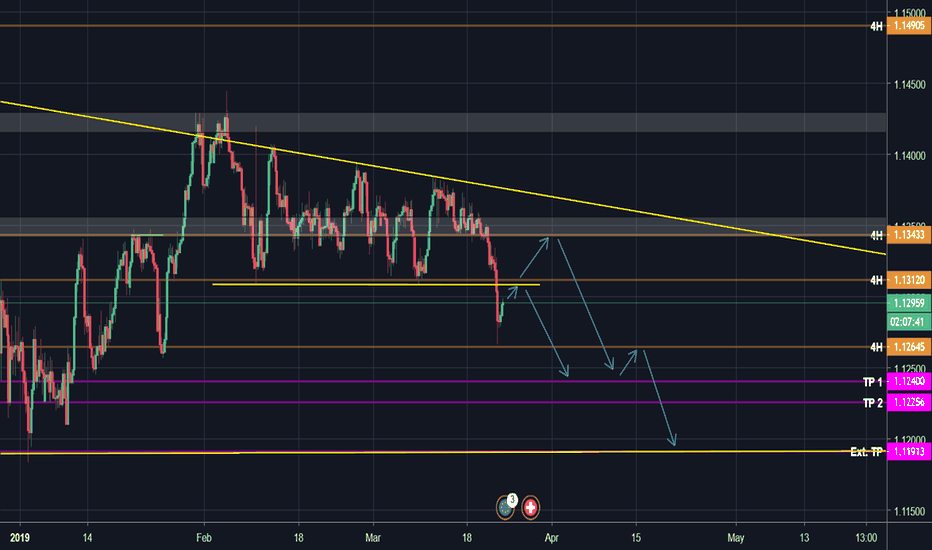Click the 1.11500 price axis value
The height and width of the screenshot is (550, 932).
point(910,511)
